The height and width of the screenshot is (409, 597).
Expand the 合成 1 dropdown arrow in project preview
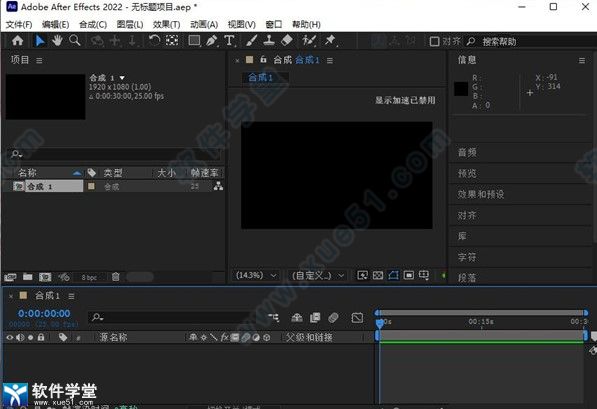122,78
